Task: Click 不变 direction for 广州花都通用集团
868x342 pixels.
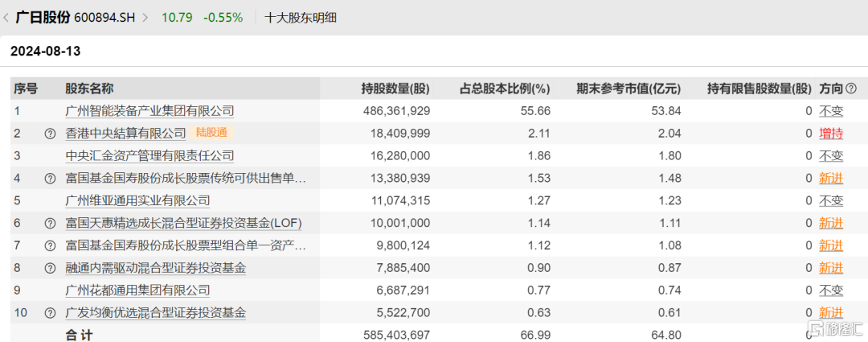Action: tap(831, 290)
